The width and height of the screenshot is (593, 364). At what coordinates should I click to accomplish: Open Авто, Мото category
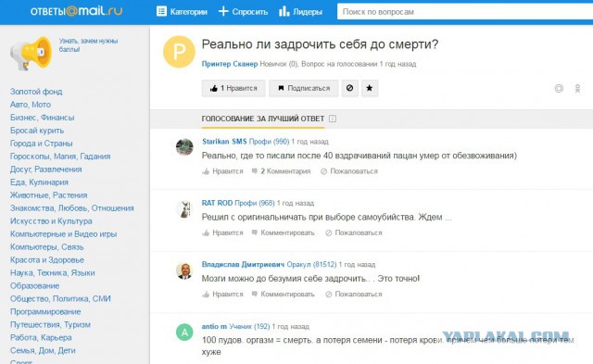[x=31, y=105]
